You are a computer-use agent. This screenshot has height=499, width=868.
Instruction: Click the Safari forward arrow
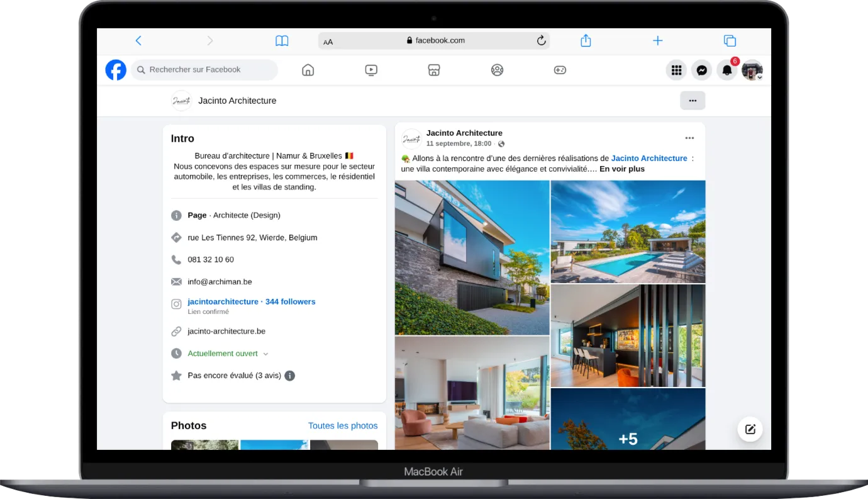coord(210,41)
